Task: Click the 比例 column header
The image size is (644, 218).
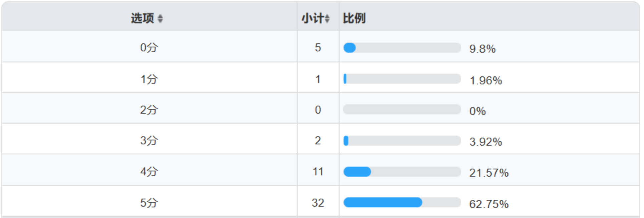Action: (354, 18)
